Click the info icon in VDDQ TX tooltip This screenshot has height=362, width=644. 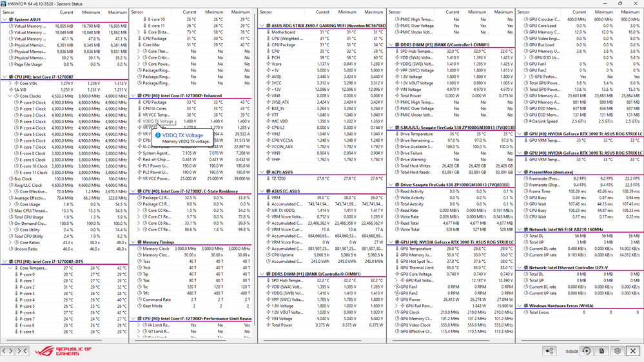[x=158, y=135]
